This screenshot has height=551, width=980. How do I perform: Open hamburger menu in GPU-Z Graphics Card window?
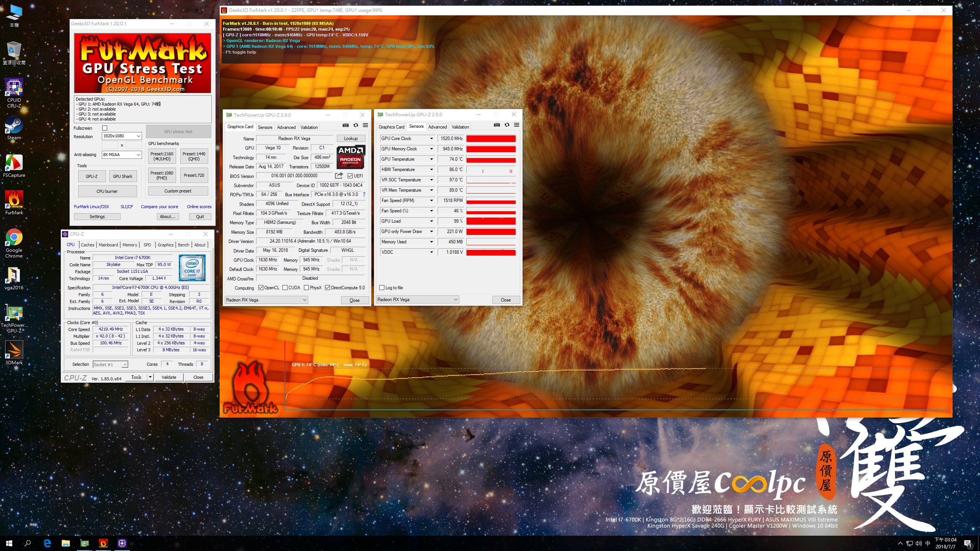tap(366, 125)
